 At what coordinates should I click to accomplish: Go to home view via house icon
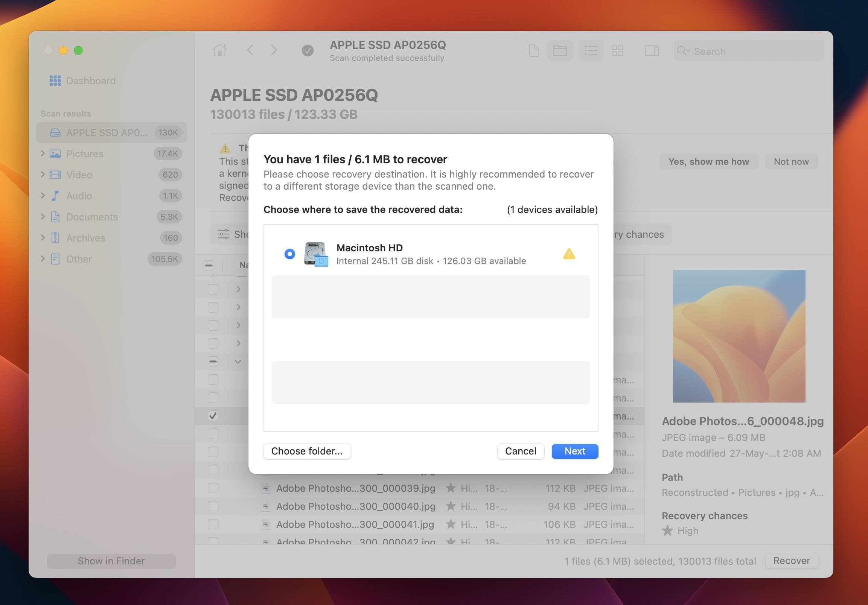(x=220, y=50)
